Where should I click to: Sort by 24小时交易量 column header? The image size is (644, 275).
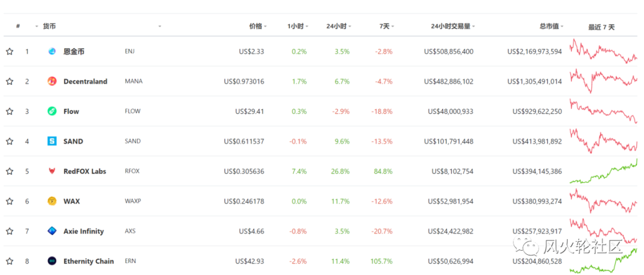click(453, 26)
